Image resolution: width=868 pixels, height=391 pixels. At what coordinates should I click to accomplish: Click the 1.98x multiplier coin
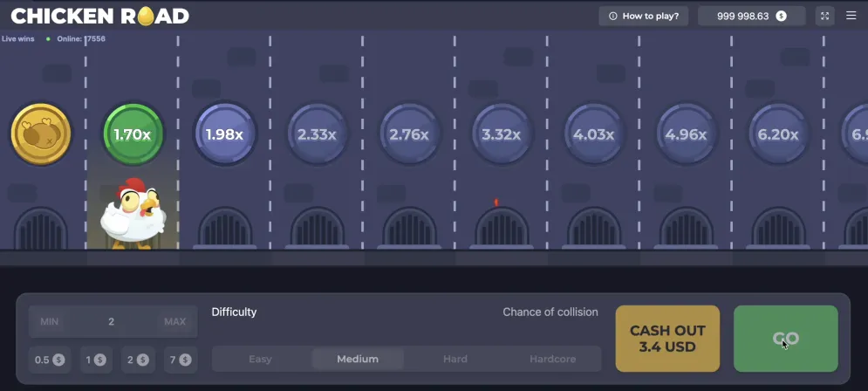(x=225, y=134)
